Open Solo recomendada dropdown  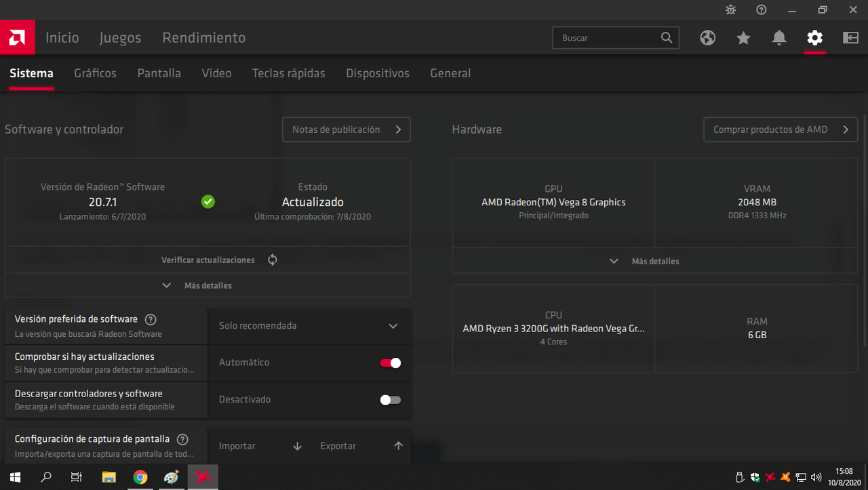309,326
